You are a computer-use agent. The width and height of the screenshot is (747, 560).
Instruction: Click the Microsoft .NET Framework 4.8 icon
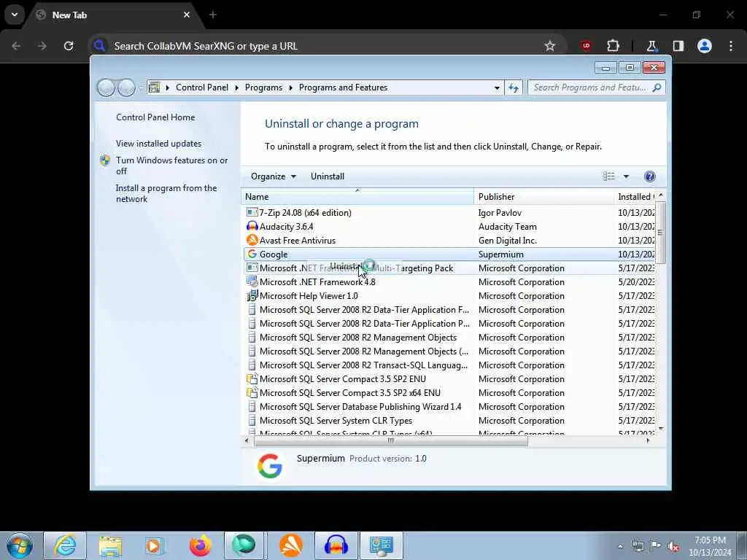click(x=252, y=281)
